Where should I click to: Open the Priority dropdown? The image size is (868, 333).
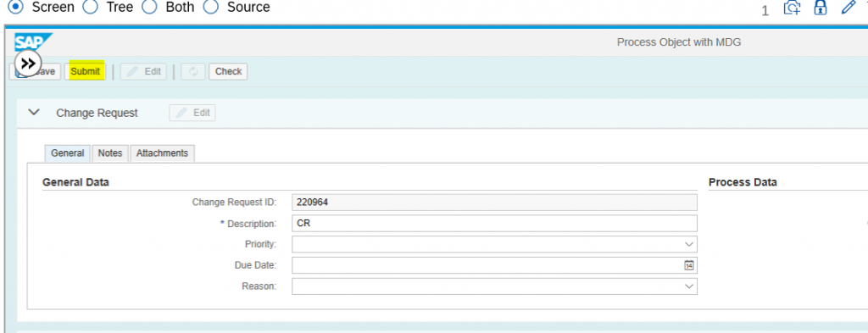click(x=688, y=244)
